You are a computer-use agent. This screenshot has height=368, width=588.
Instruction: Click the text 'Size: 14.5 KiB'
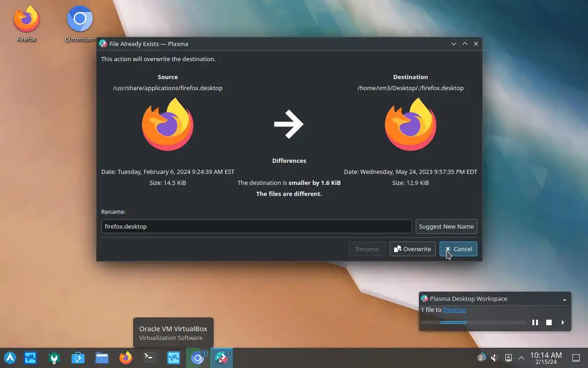pos(168,183)
